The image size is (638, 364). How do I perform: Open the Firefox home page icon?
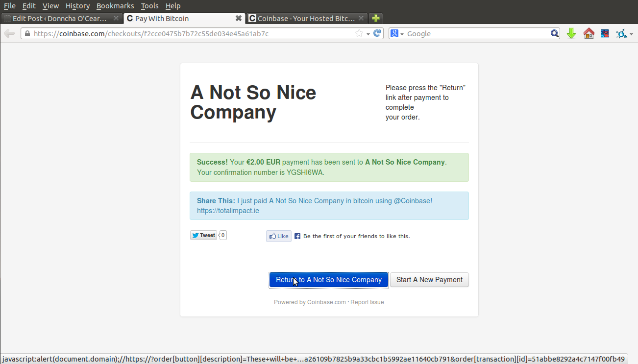coord(589,33)
